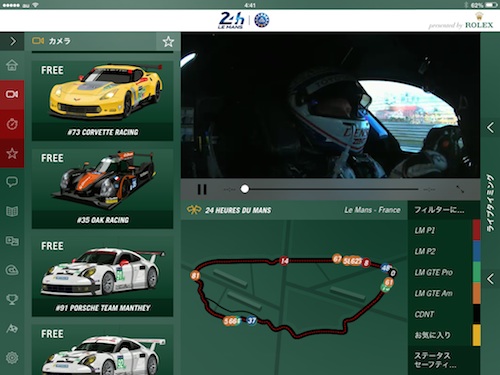Select the partially visible #92 Porsche camera
Image resolution: width=500 pixels, height=375 pixels.
(103, 350)
